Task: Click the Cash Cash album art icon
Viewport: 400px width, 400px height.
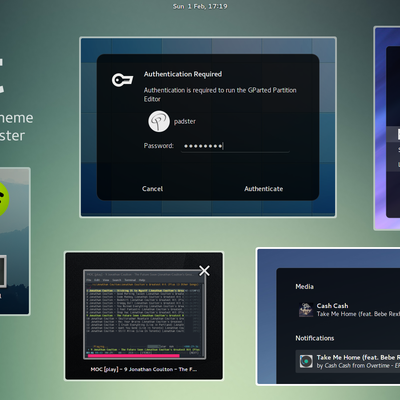Action: tap(305, 310)
